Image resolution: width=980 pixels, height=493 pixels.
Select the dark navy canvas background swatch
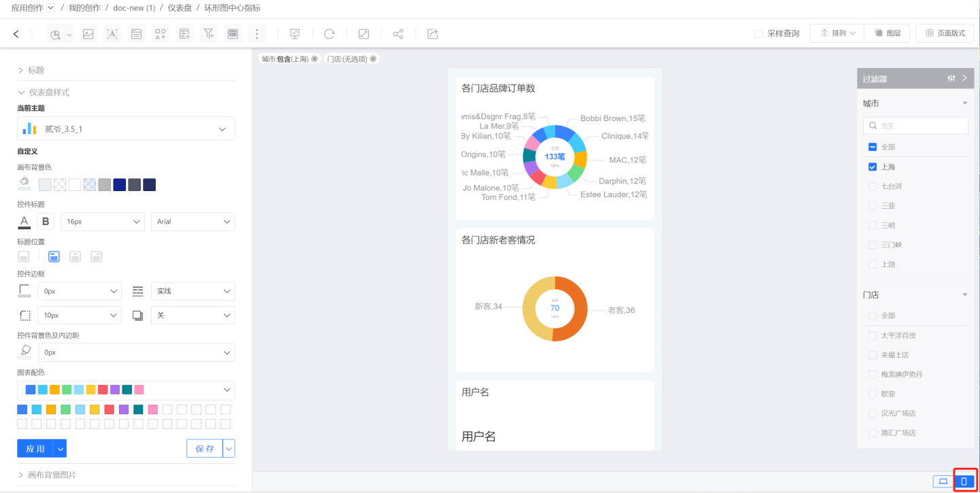pyautogui.click(x=149, y=185)
